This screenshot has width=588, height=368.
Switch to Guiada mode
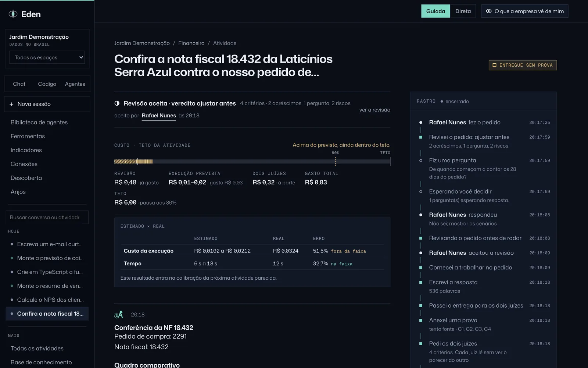tap(435, 11)
